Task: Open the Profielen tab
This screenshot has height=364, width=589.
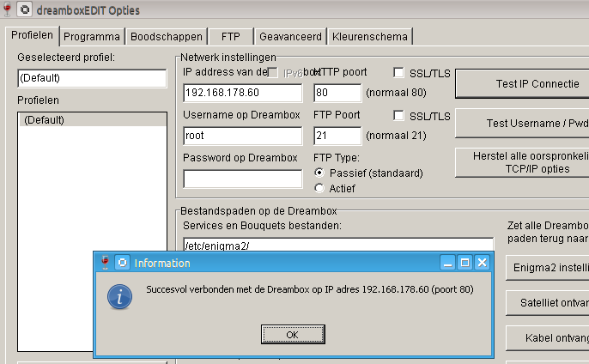Action: click(x=33, y=35)
